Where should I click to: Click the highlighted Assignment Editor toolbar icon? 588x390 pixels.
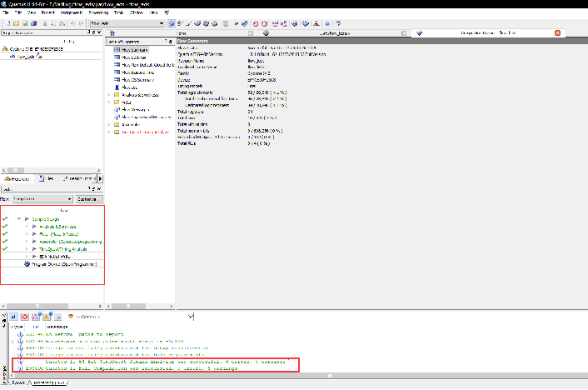pos(172,23)
